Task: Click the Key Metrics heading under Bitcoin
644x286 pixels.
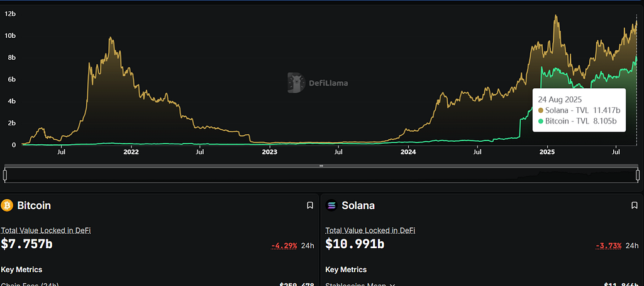Action: tap(21, 270)
